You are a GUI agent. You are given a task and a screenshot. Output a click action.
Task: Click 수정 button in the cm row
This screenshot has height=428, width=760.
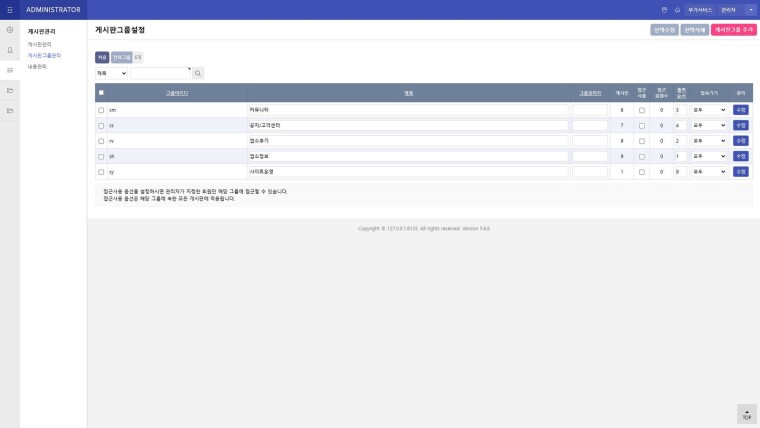click(741, 110)
